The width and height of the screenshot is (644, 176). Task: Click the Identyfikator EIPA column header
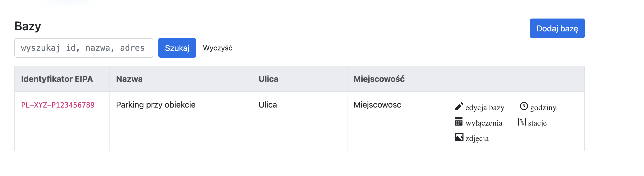57,79
